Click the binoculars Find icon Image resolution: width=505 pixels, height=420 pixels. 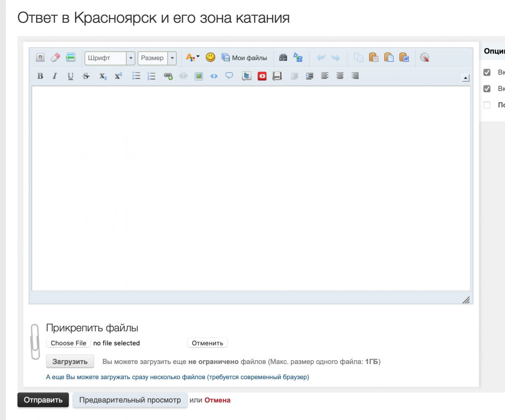coord(283,58)
